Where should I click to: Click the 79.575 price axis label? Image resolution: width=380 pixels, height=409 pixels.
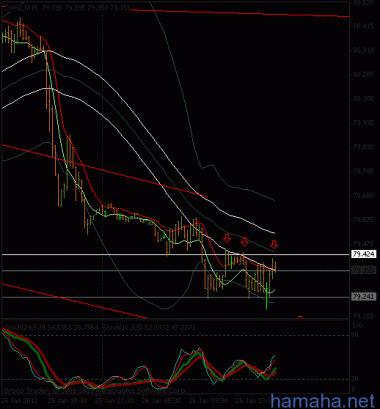click(362, 220)
